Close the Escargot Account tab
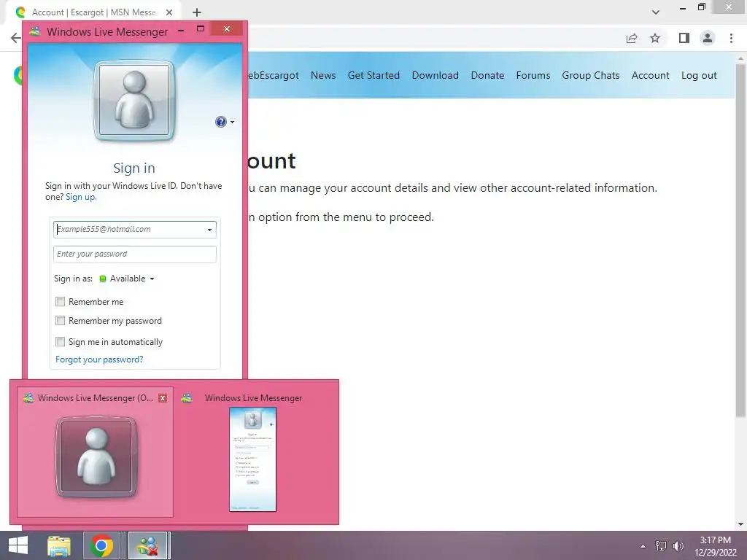This screenshot has height=560, width=747. 169,12
